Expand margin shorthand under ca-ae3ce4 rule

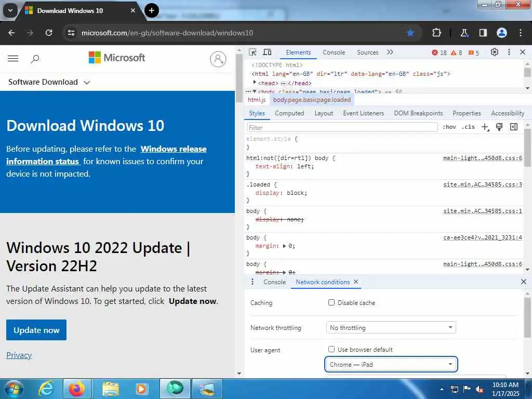284,246
